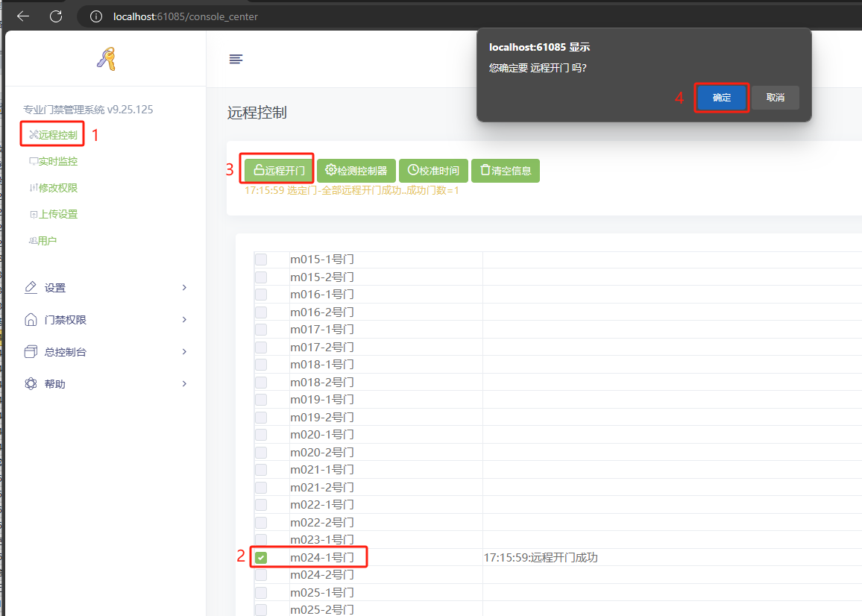Open 远程控制 in the sidebar
This screenshot has width=862, height=616.
[x=54, y=135]
